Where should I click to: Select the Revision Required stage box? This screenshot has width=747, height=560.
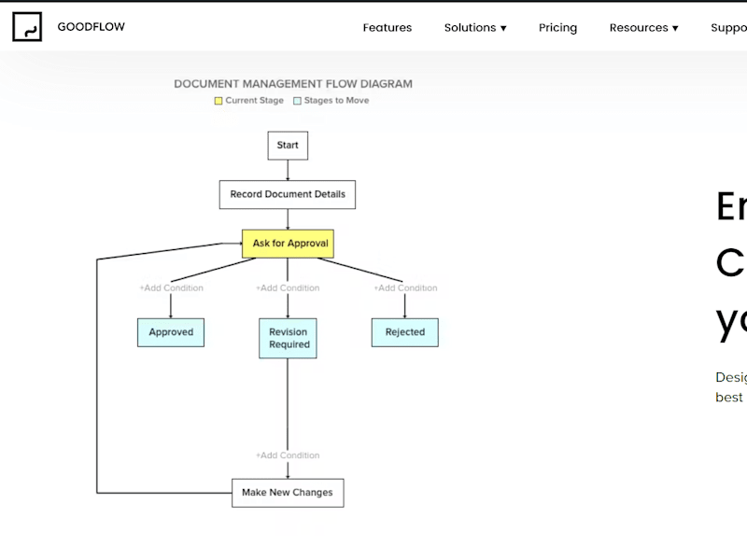pyautogui.click(x=288, y=338)
